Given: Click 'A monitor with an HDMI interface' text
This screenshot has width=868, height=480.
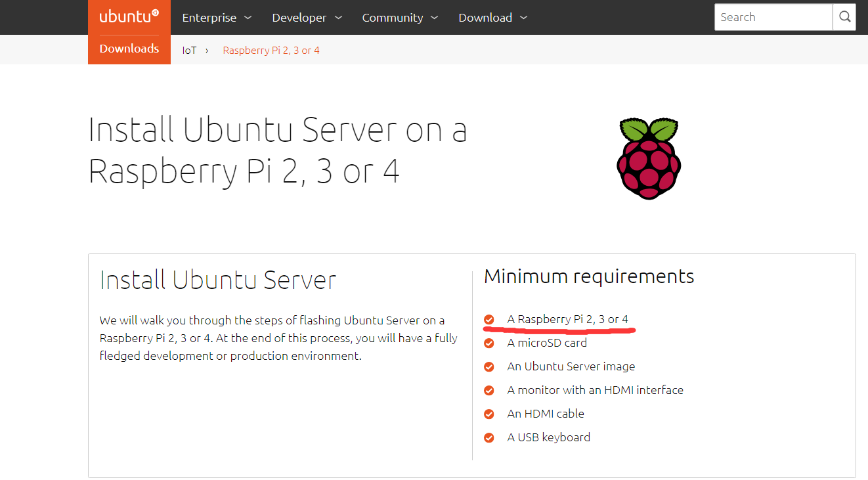Looking at the screenshot, I should pyautogui.click(x=596, y=390).
